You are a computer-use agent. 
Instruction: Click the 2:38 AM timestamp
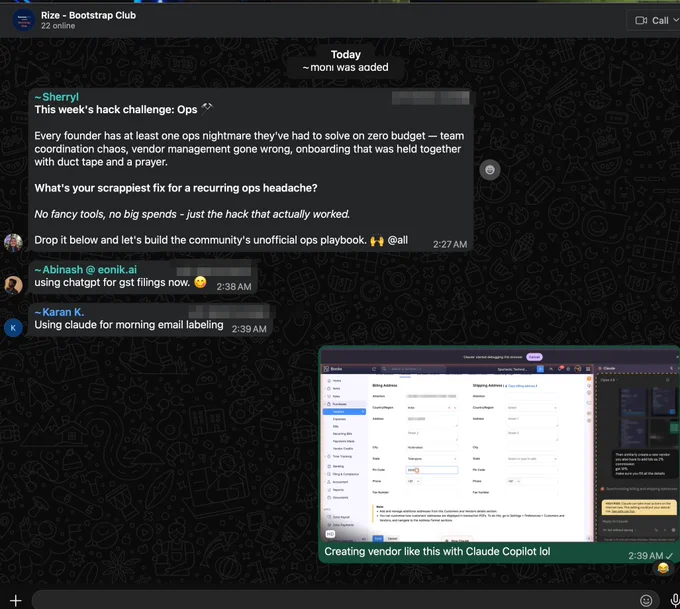click(234, 287)
